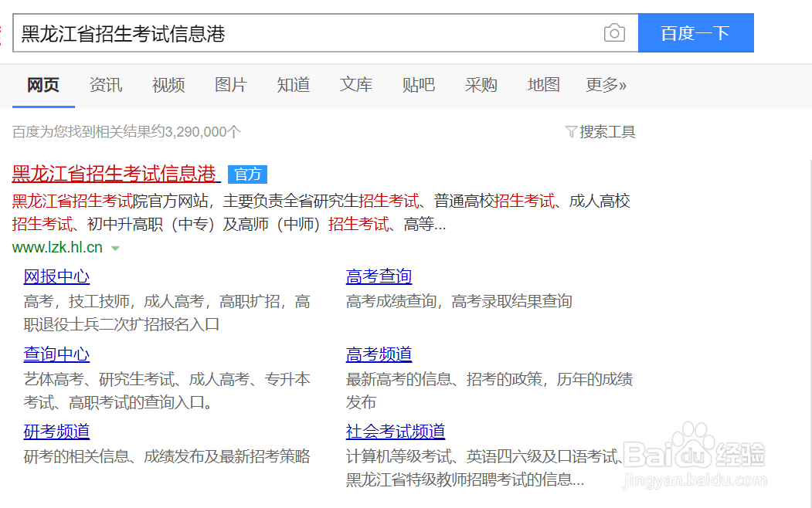Image resolution: width=812 pixels, height=508 pixels.
Task: Switch to the 图片 tab
Action: [x=231, y=85]
